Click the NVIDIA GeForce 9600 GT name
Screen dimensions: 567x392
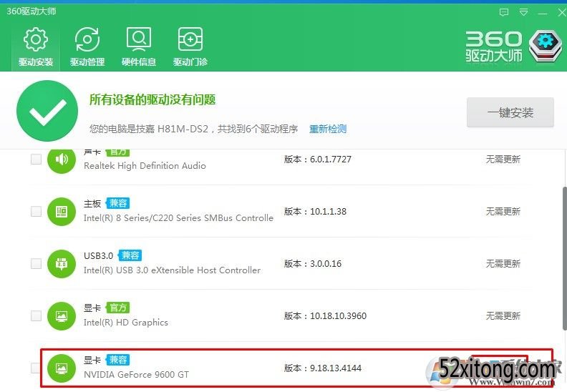pyautogui.click(x=136, y=375)
